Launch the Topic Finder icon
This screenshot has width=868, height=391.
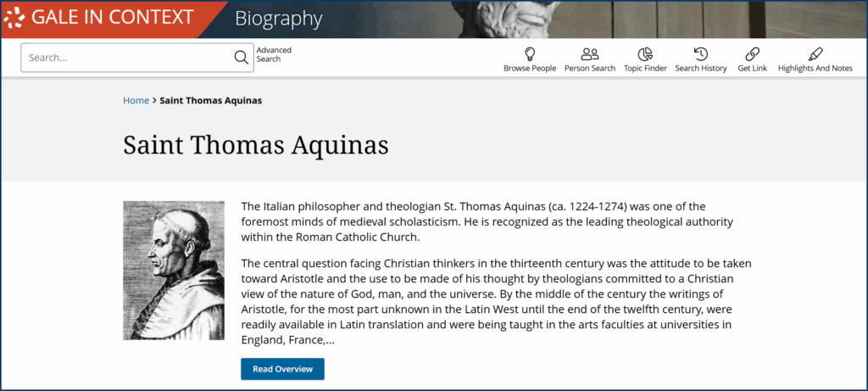tap(645, 54)
